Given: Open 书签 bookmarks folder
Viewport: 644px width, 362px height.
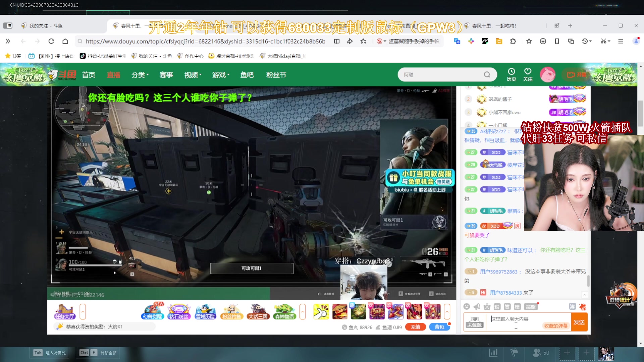Looking at the screenshot, I should (13, 56).
